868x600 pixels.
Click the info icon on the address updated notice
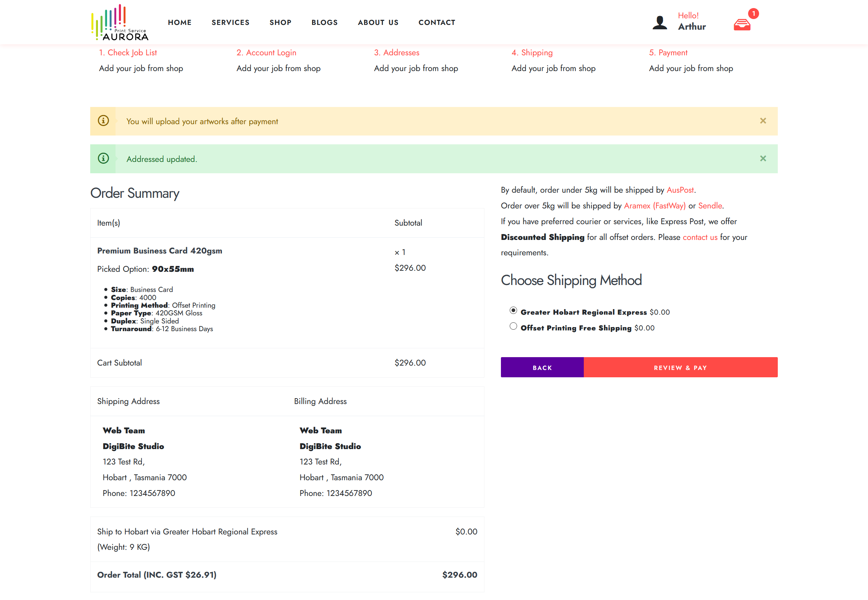pyautogui.click(x=103, y=158)
